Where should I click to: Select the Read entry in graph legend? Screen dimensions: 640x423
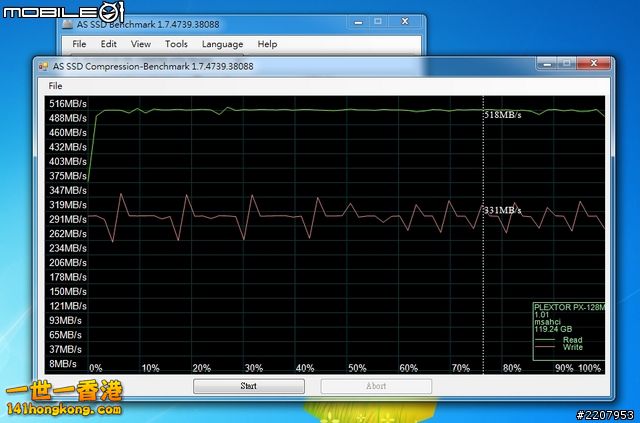(x=572, y=340)
